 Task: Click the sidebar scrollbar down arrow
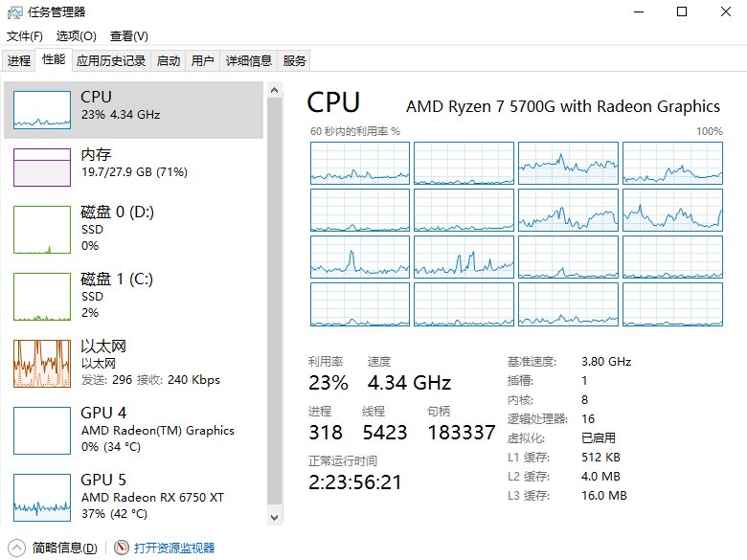[x=275, y=518]
